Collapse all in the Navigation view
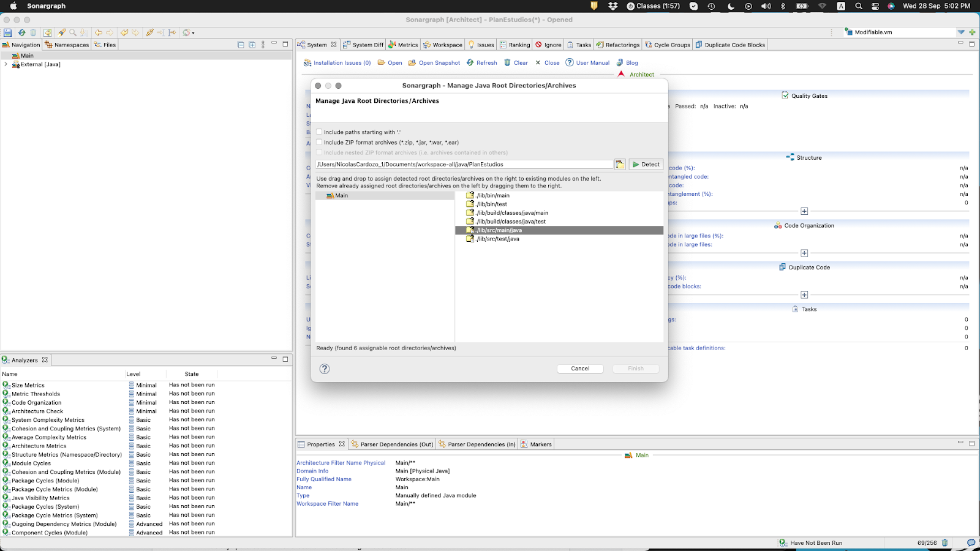Viewport: 980px width, 551px height. [x=241, y=45]
